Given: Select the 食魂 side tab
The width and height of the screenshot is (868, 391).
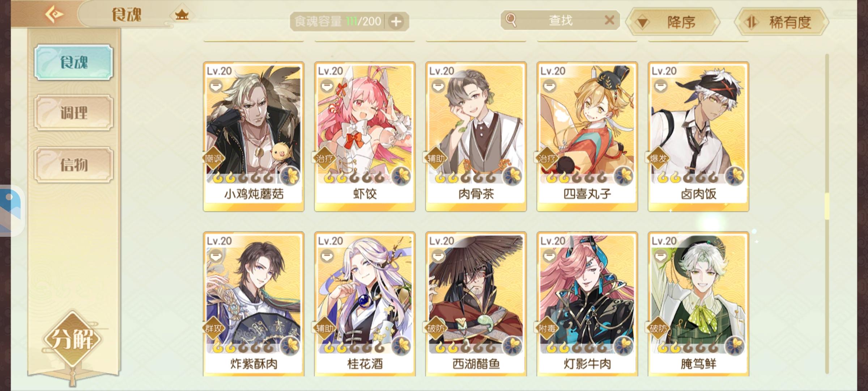Looking at the screenshot, I should [x=74, y=62].
